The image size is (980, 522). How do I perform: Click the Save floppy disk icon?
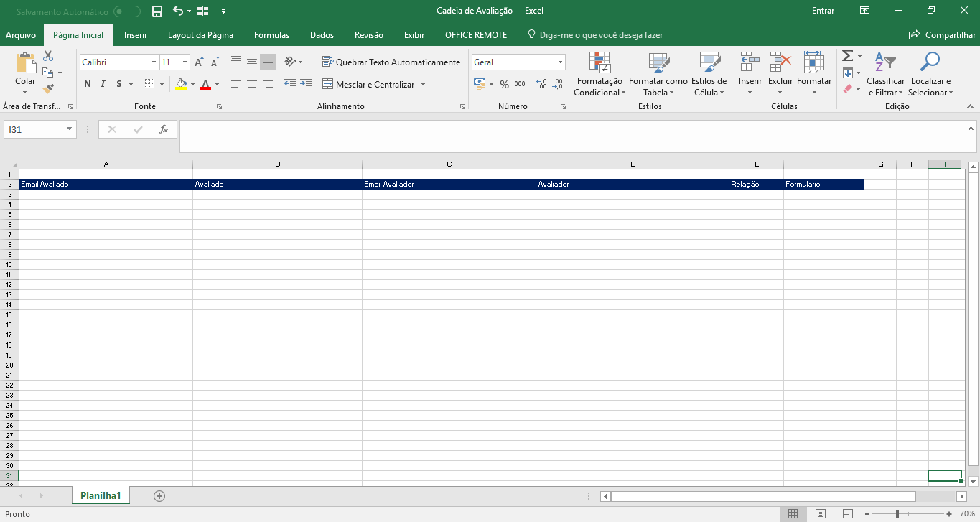157,11
